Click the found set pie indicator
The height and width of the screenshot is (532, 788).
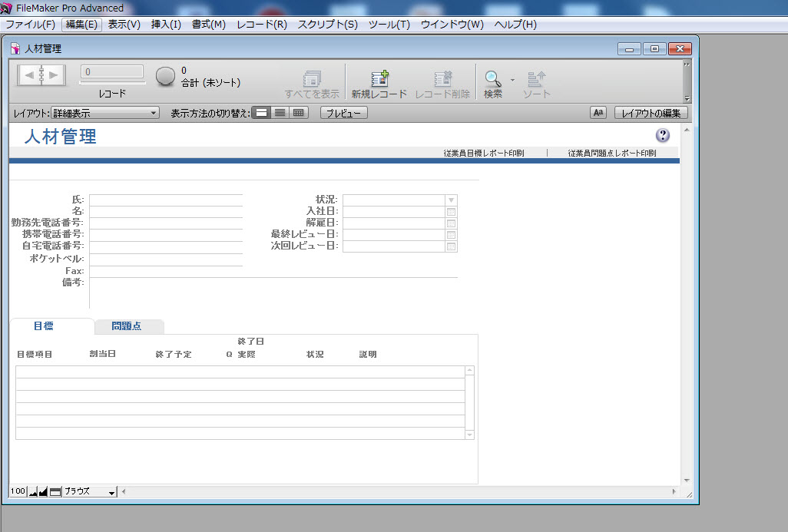[165, 76]
